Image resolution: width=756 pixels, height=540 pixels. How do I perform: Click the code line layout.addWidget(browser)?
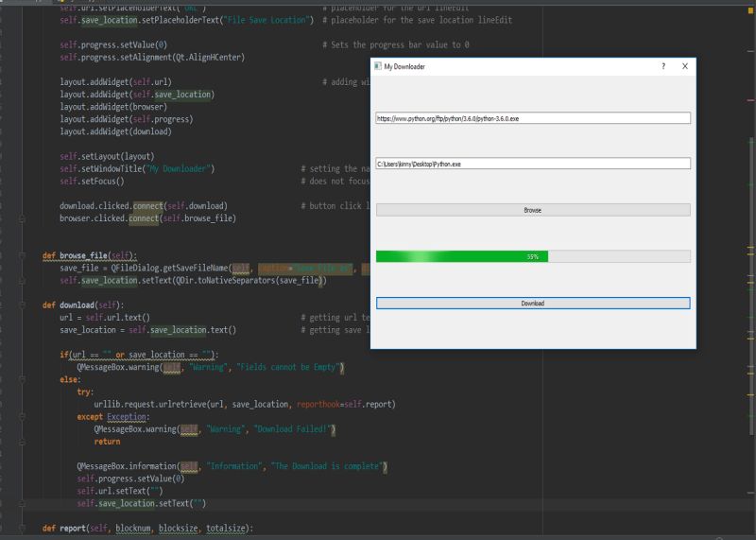[113, 107]
